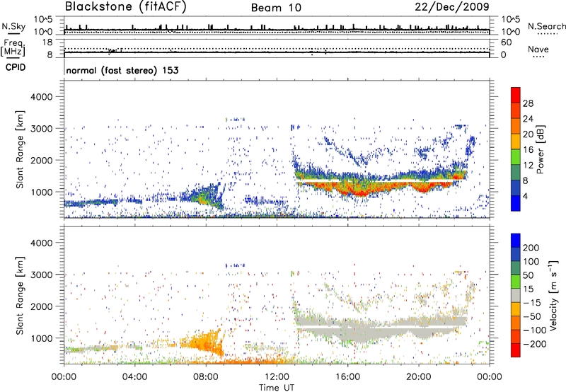Viewport: 566px width, 392px height.
Task: Click the '-15' value on Velocity color bar
Action: click(x=533, y=303)
